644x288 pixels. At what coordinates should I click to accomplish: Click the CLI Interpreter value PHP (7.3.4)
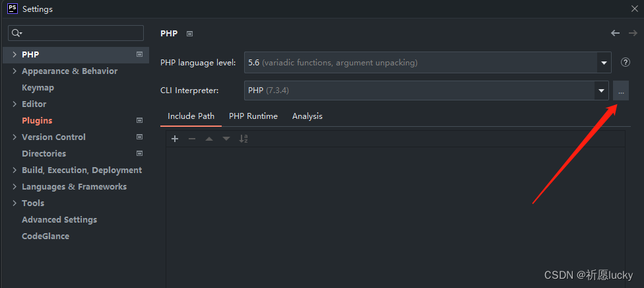(x=269, y=90)
